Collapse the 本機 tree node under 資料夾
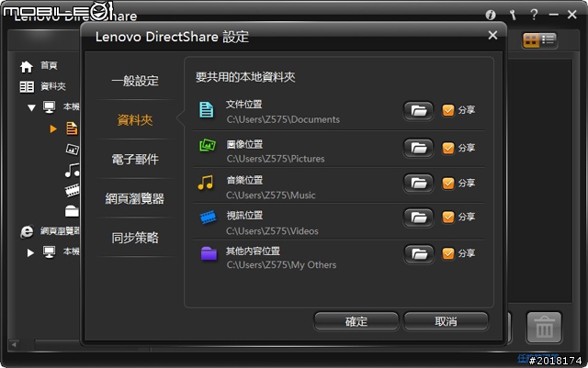 [x=31, y=107]
